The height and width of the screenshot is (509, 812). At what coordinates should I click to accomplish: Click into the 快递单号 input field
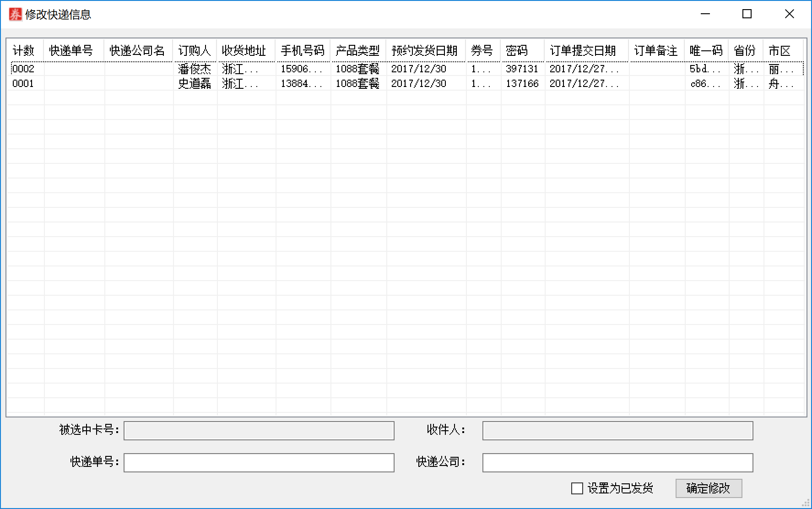259,462
